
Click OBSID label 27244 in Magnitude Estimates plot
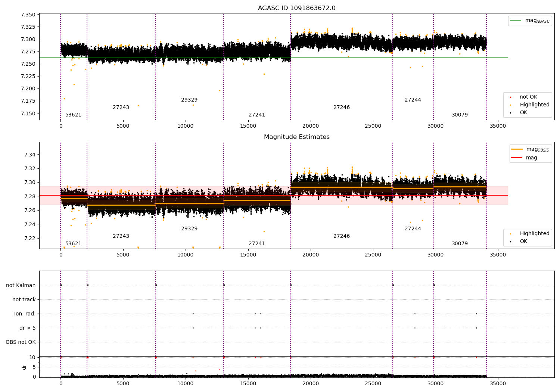pyautogui.click(x=413, y=228)
